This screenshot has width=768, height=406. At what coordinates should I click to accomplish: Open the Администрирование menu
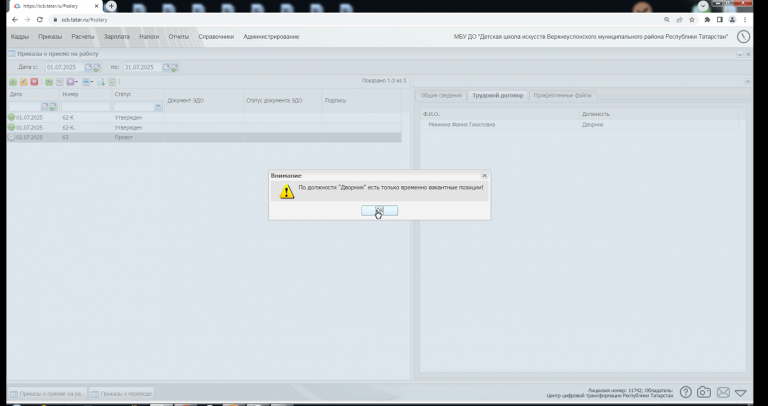pos(271,37)
